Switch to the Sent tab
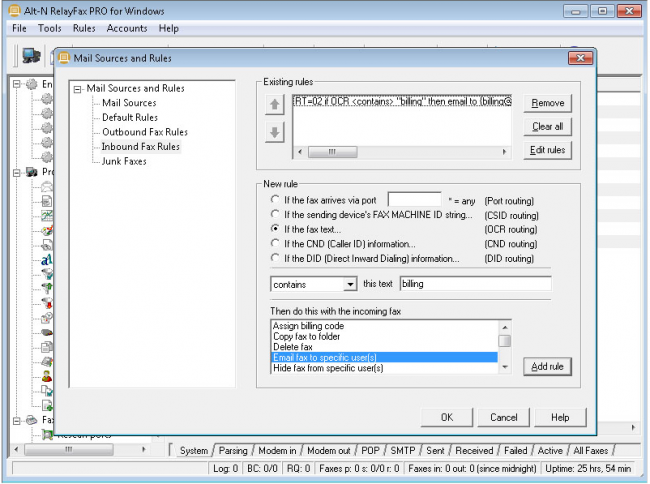Image resolution: width=650 pixels, height=484 pixels. click(x=435, y=450)
